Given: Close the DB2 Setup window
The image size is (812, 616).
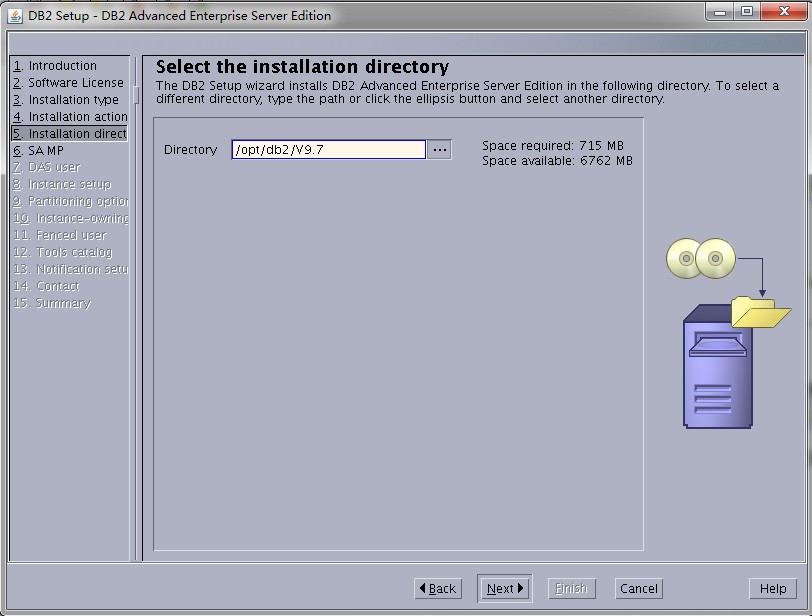Looking at the screenshot, I should 784,12.
